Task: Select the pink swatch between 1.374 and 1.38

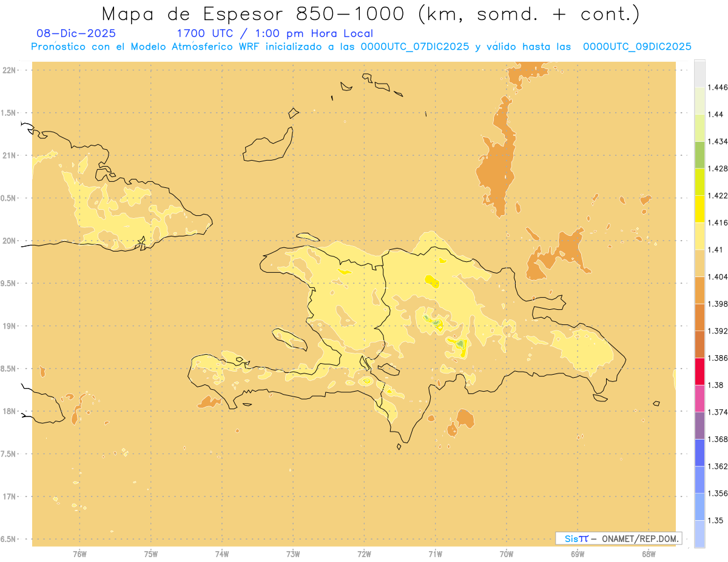Action: coord(699,398)
